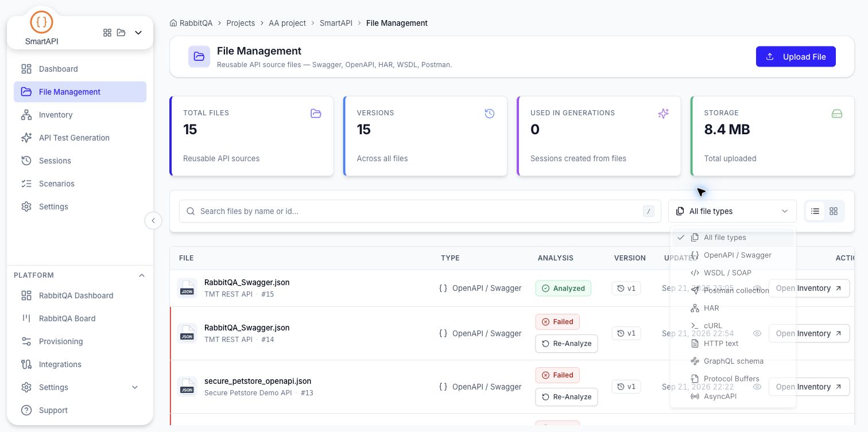Click the SmartAPI Settings gear icon
This screenshot has height=432, width=868.
26,207
